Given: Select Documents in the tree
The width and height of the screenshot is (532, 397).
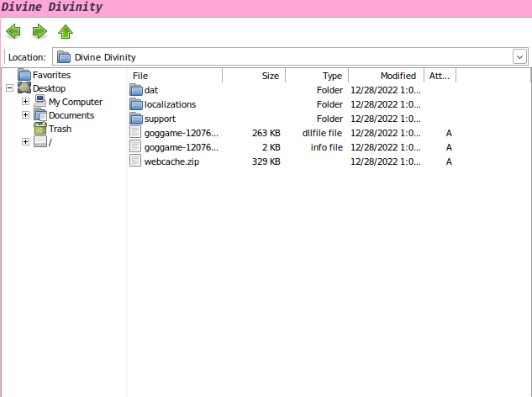Looking at the screenshot, I should point(71,115).
